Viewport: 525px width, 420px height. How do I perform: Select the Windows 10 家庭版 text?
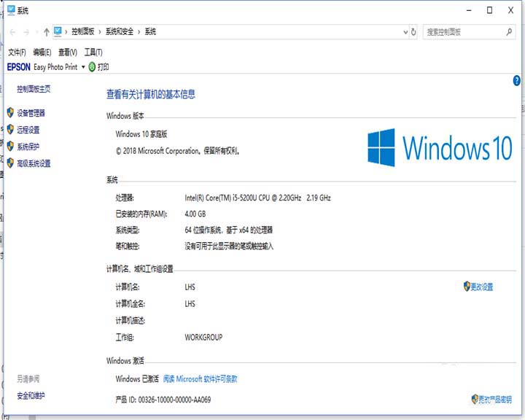point(141,134)
